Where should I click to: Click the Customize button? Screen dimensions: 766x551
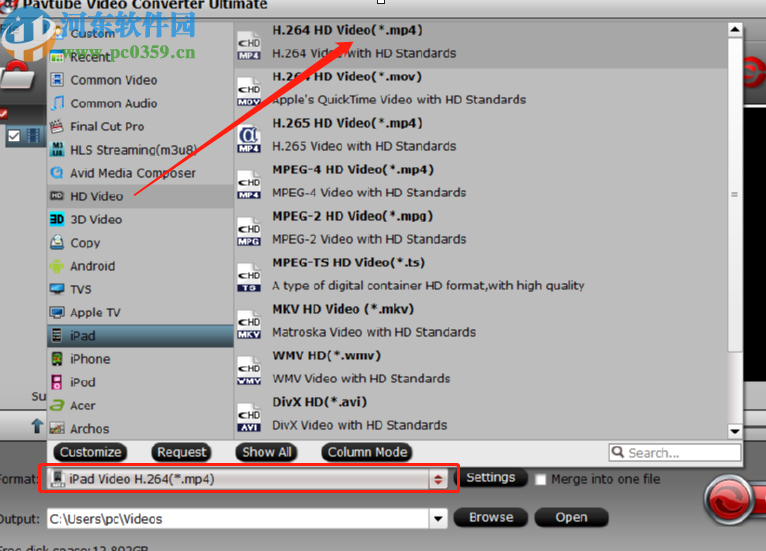[x=90, y=452]
